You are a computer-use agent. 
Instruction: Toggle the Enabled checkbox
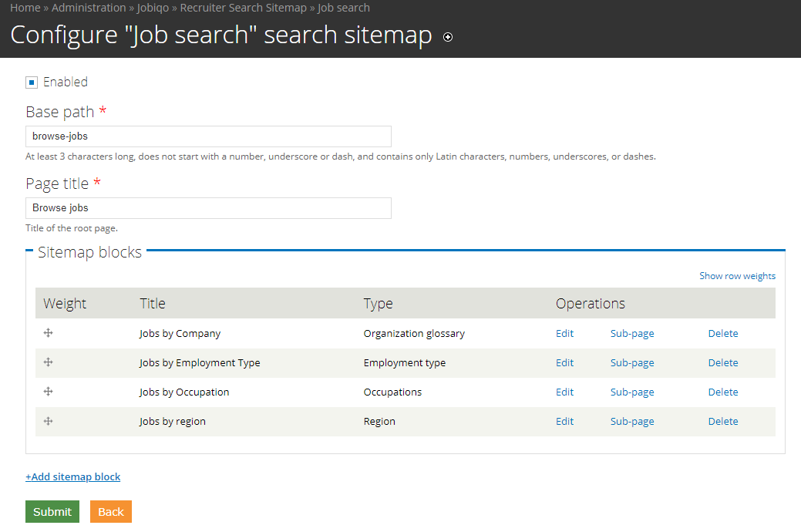click(32, 82)
